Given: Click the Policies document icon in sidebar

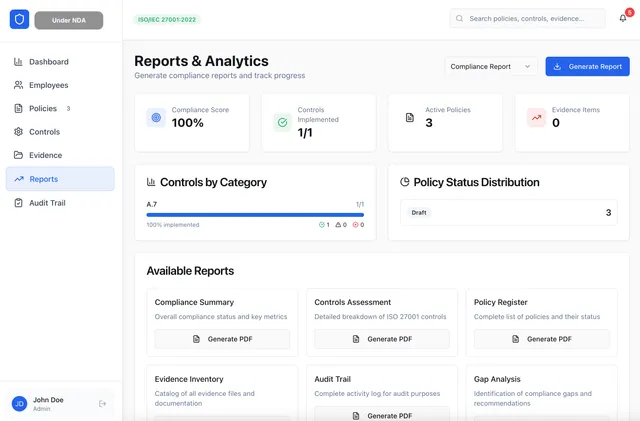Looking at the screenshot, I should pos(18,108).
